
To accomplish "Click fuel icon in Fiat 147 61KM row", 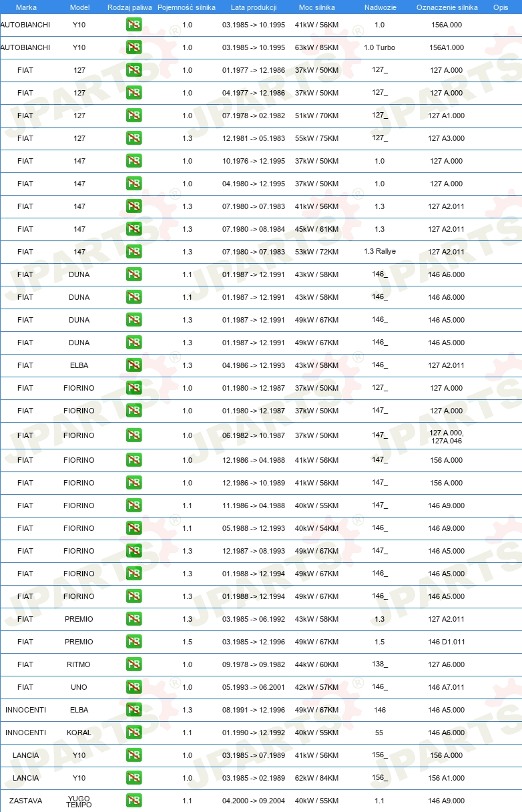I will click(x=134, y=229).
